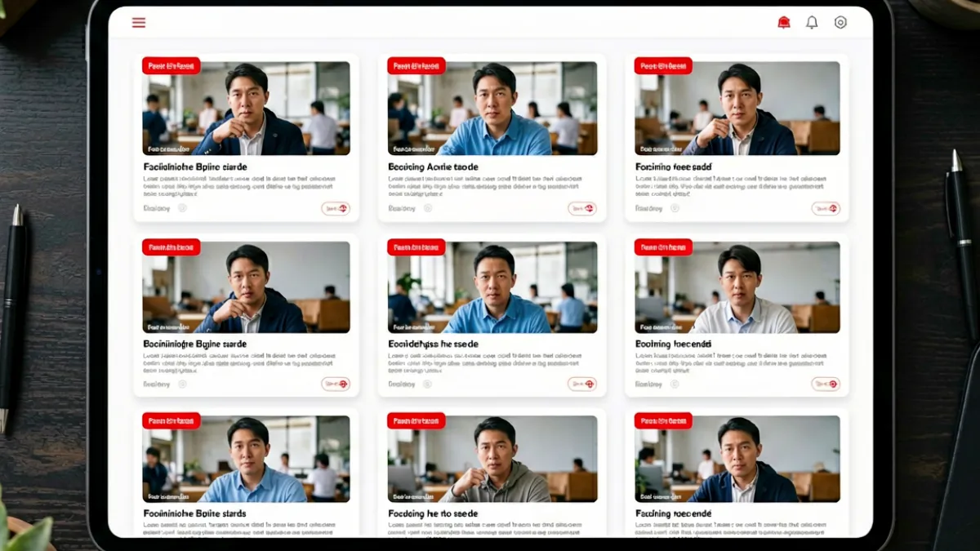980x551 pixels.
Task: Click the title 'Eoolning hoecendd'
Action: (674, 344)
